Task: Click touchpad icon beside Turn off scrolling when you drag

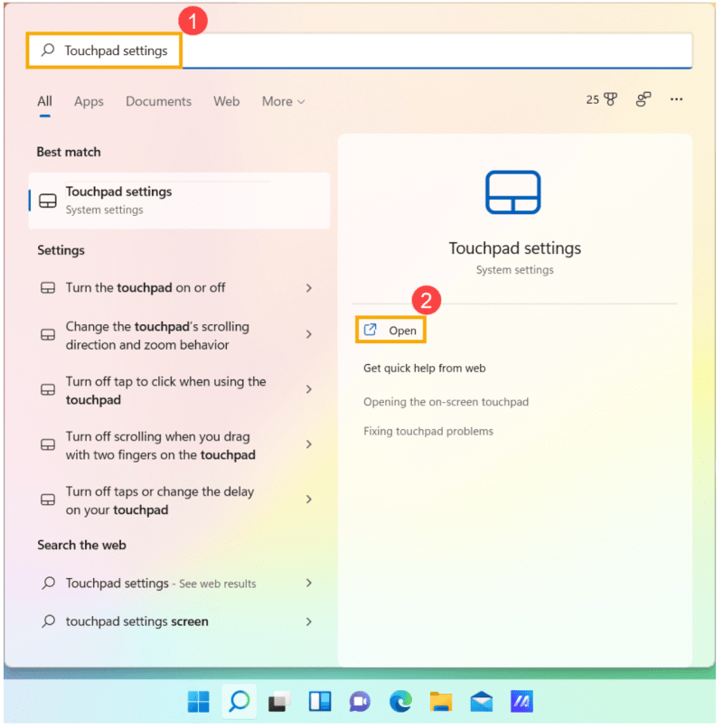Action: pos(48,444)
